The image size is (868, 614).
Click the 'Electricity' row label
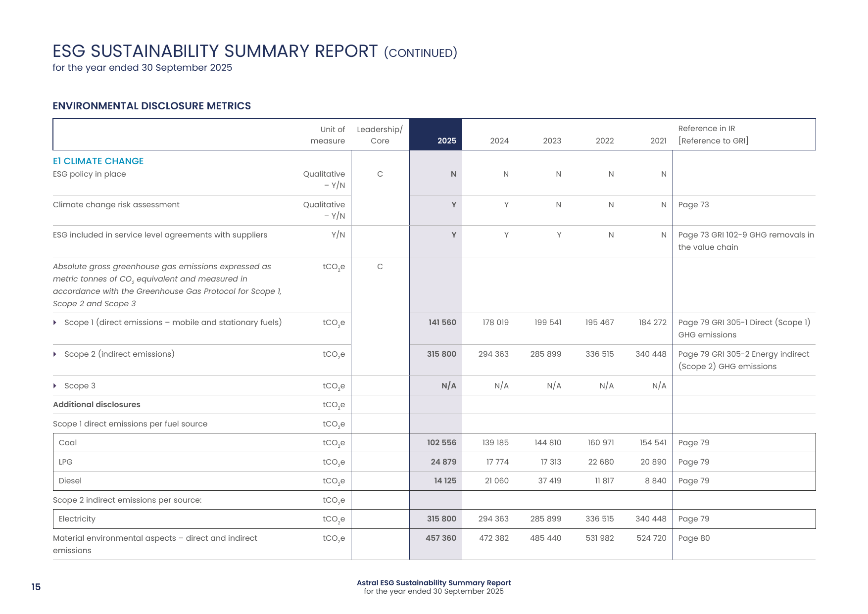pos(77,519)
